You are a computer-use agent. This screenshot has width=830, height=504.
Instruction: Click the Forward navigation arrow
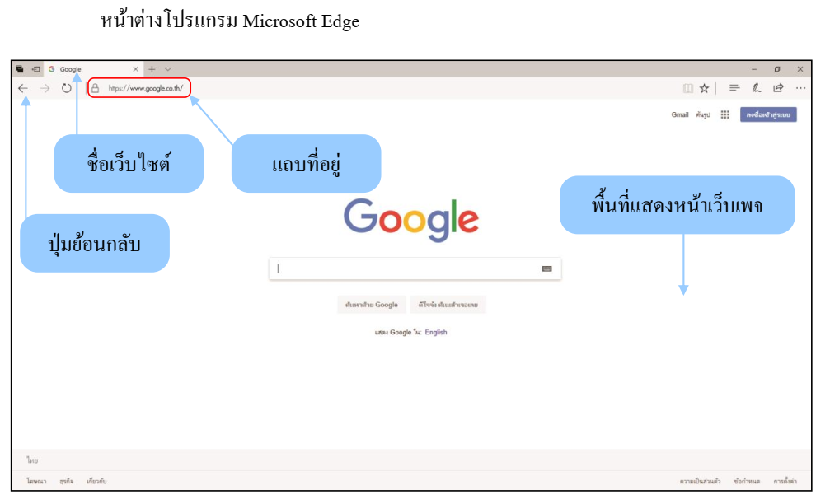coord(45,88)
